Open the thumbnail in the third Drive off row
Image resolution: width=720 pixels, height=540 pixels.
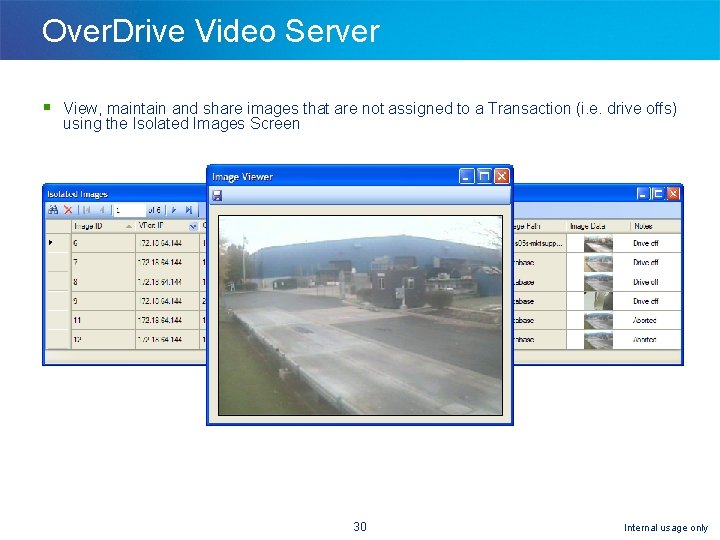click(598, 282)
